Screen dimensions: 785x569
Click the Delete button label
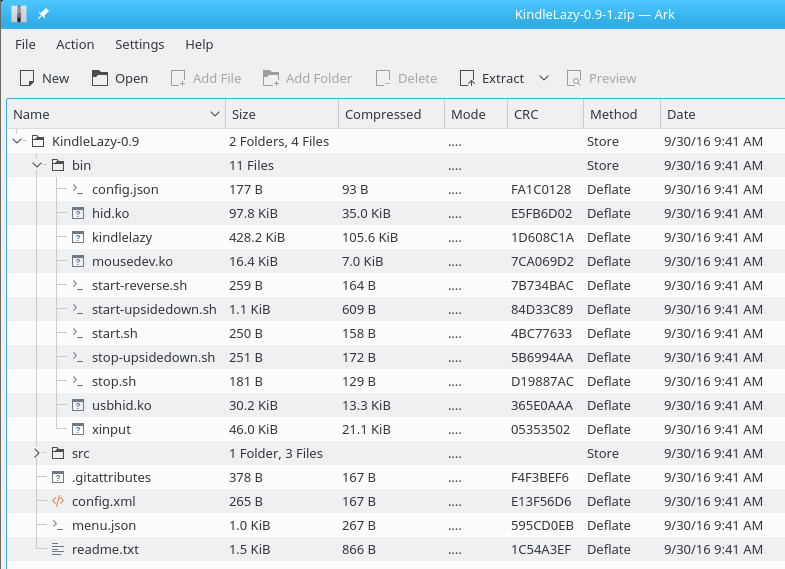tap(418, 79)
